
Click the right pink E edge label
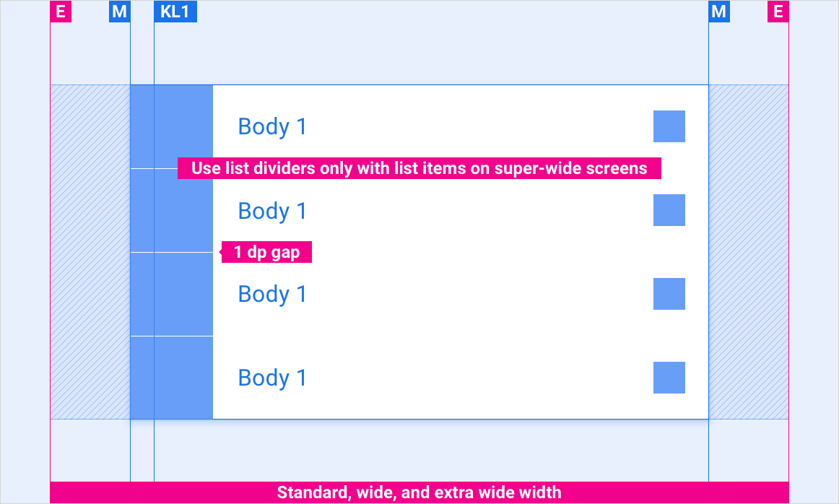[x=778, y=12]
